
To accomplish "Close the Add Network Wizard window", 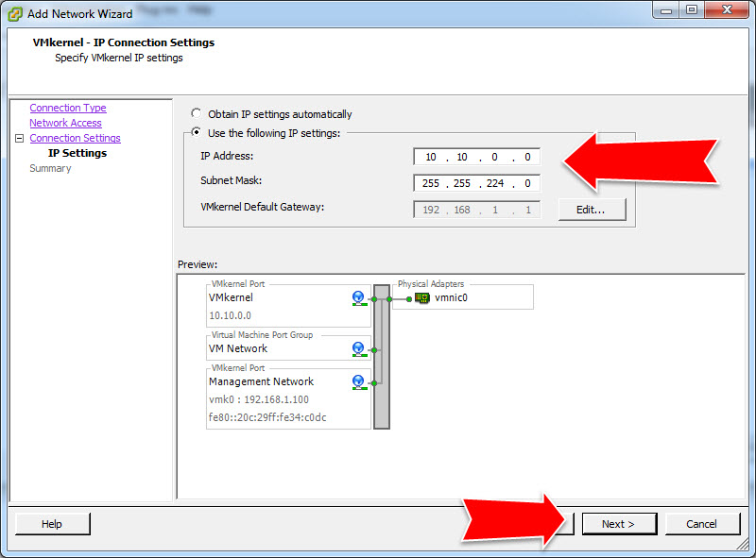I will pyautogui.click(x=727, y=9).
